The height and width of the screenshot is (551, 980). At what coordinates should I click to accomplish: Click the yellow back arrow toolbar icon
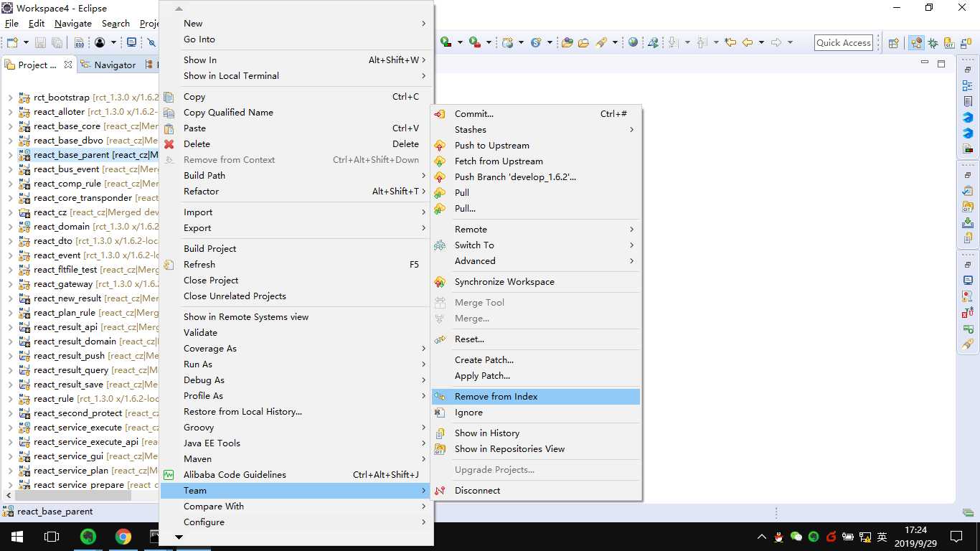[748, 42]
